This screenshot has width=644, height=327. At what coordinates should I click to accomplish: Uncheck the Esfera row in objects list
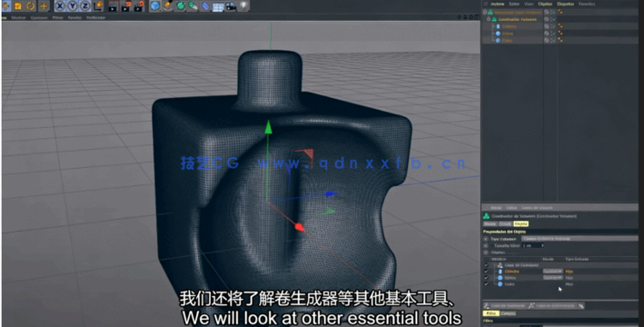point(487,278)
